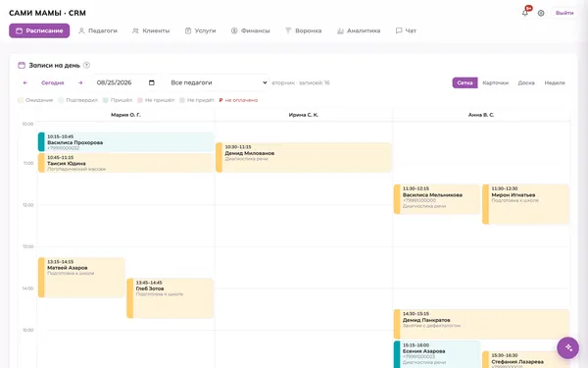Switch to the Воронка tab

click(304, 30)
